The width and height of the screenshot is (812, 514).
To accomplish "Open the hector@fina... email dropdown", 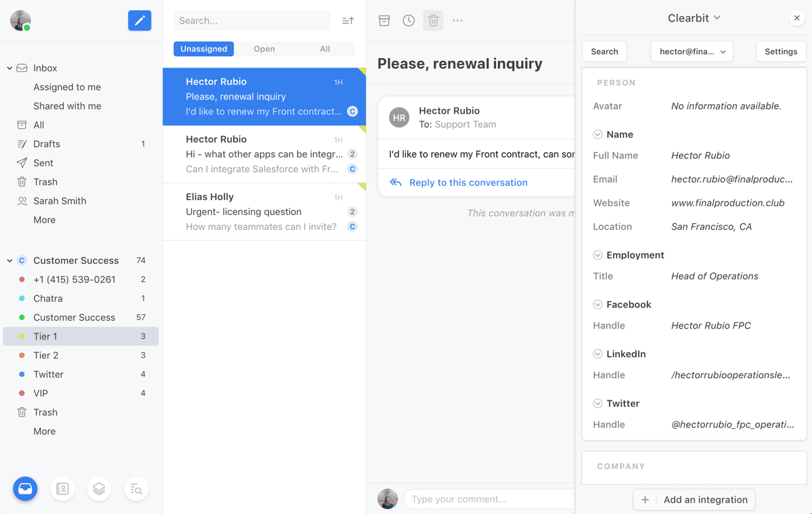I will click(692, 51).
